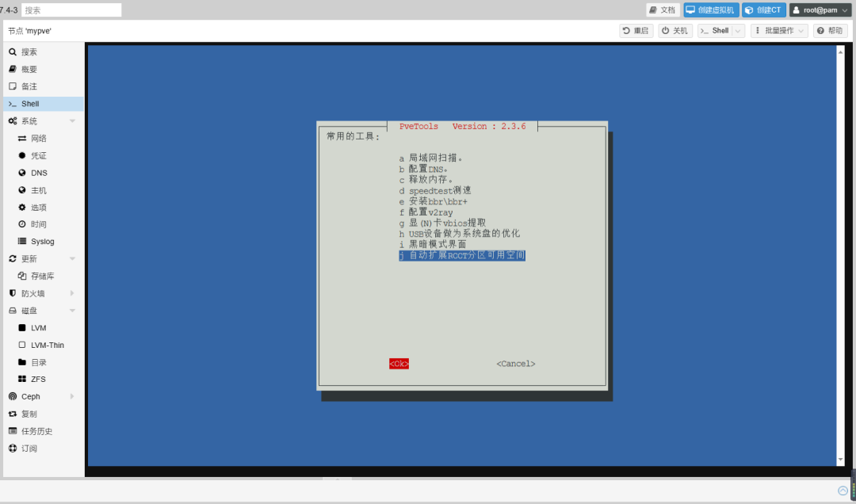856x504 pixels.
Task: Click the 创建CT create container button
Action: pyautogui.click(x=764, y=10)
